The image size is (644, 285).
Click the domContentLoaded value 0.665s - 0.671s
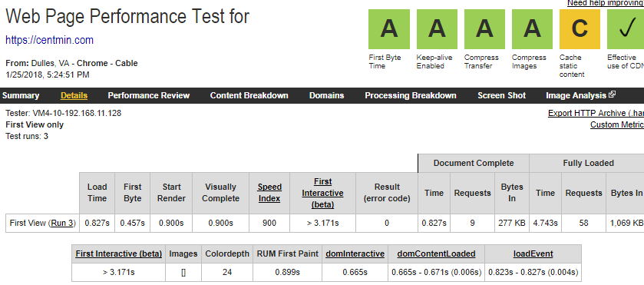436,272
